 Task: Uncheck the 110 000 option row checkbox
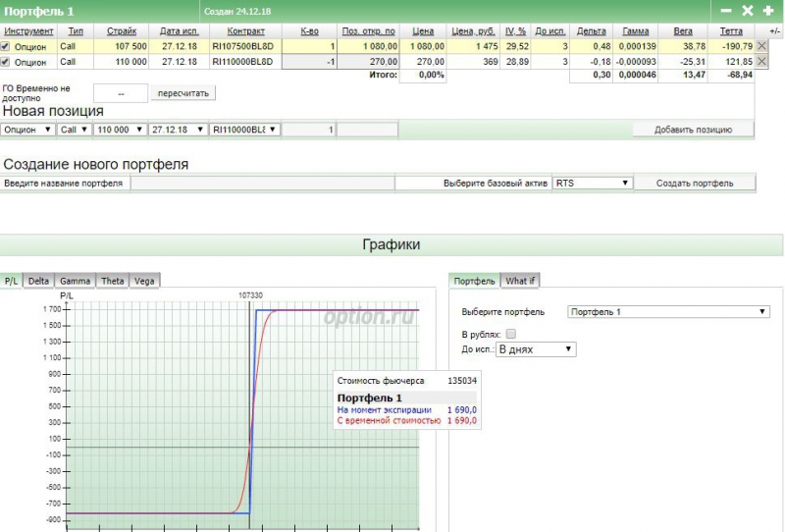point(6,62)
